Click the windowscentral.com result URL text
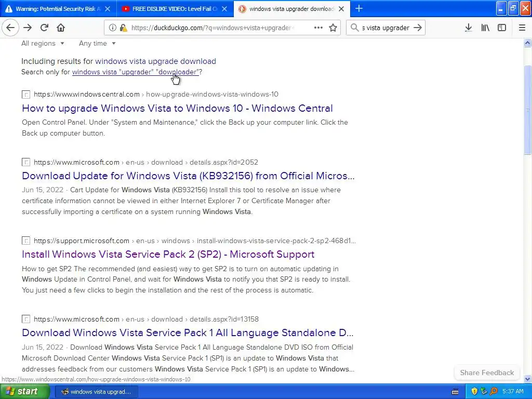The width and height of the screenshot is (532, 399). coord(156,95)
